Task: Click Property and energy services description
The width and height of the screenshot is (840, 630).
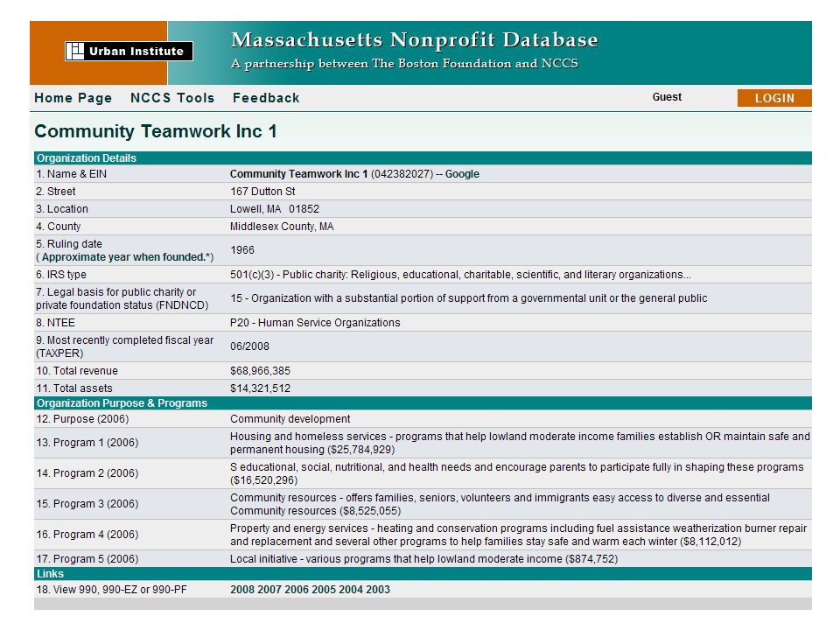Action: point(519,535)
